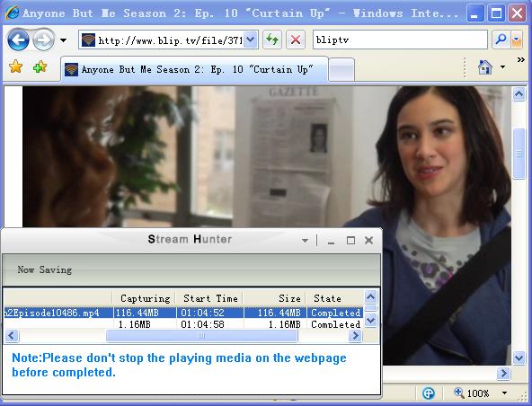Click the 100% zoom level button
The height and width of the screenshot is (406, 532).
click(472, 393)
